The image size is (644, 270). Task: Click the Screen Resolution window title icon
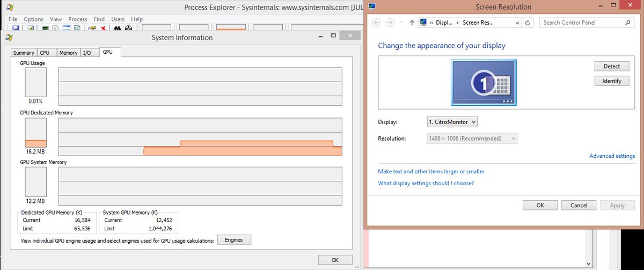(x=372, y=6)
